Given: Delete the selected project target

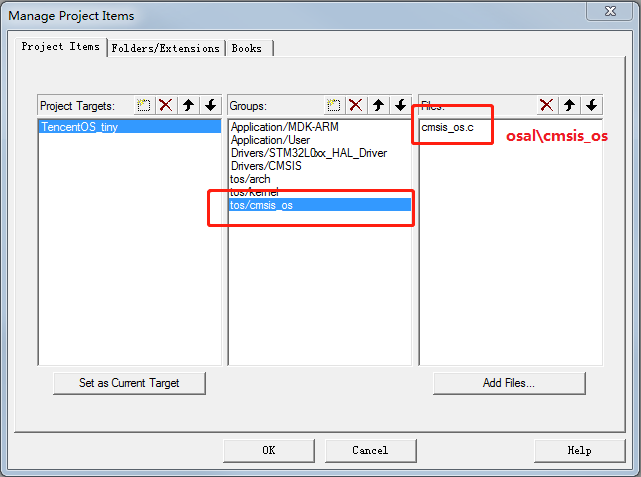Looking at the screenshot, I should (166, 105).
